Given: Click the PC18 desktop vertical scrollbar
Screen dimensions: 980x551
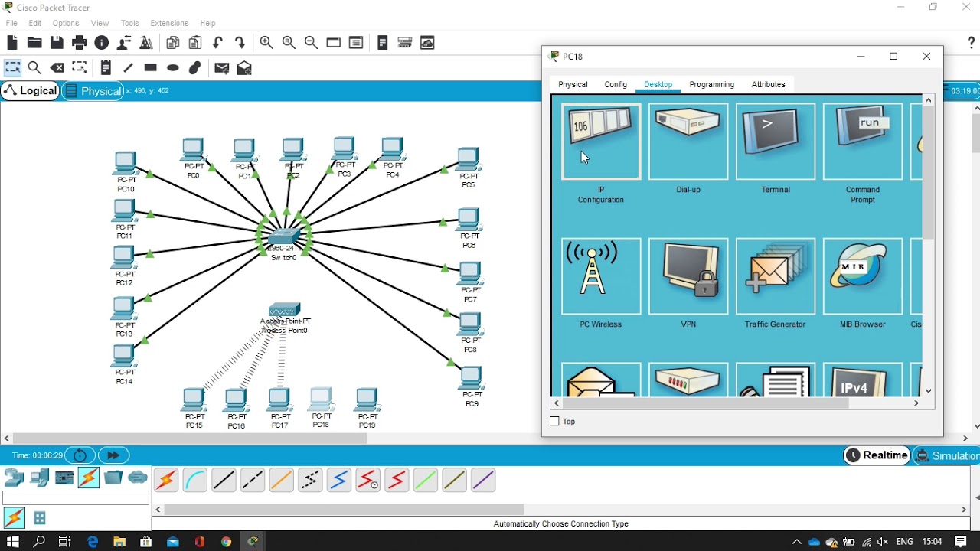Looking at the screenshot, I should coord(929,173).
